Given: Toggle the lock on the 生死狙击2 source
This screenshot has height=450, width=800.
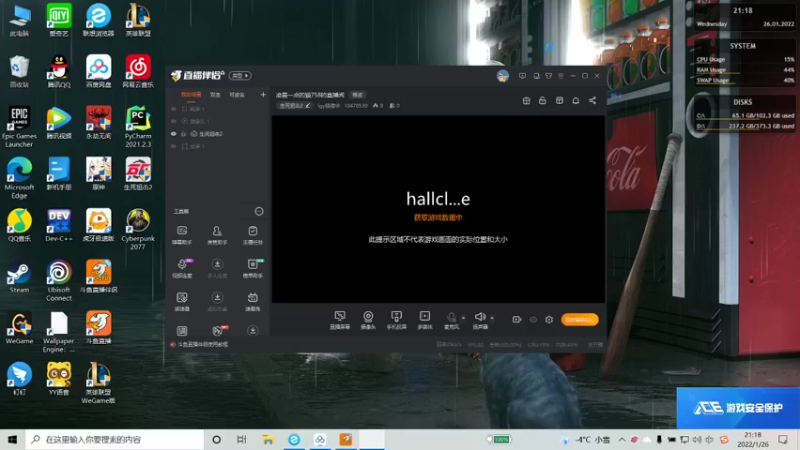Looking at the screenshot, I should (x=184, y=134).
